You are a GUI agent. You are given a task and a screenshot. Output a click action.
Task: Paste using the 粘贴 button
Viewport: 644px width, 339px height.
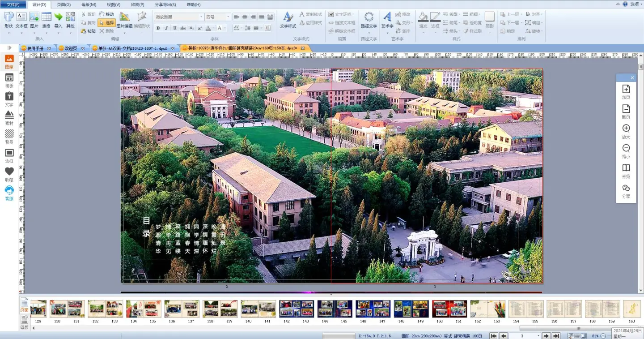tap(88, 31)
